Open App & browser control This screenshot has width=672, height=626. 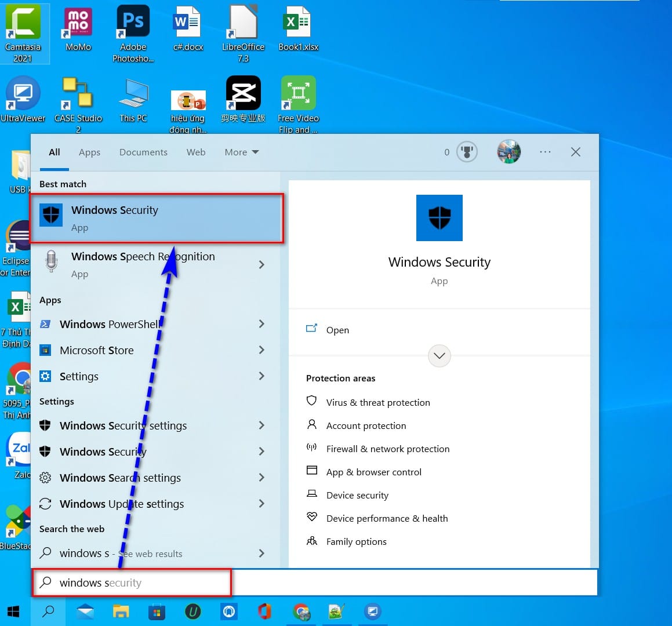click(x=312, y=471)
